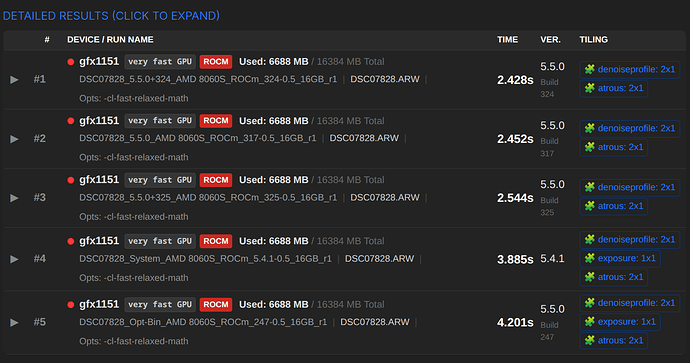The width and height of the screenshot is (690, 363).
Task: Click the red status dot in row #4
Action: pyautogui.click(x=70, y=241)
